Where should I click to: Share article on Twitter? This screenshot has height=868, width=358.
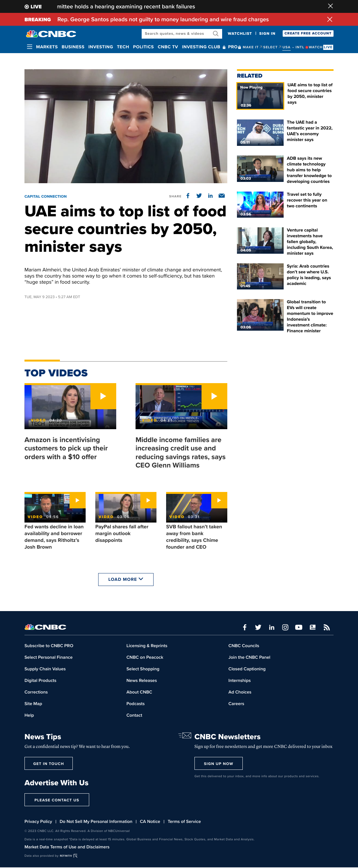pyautogui.click(x=199, y=196)
